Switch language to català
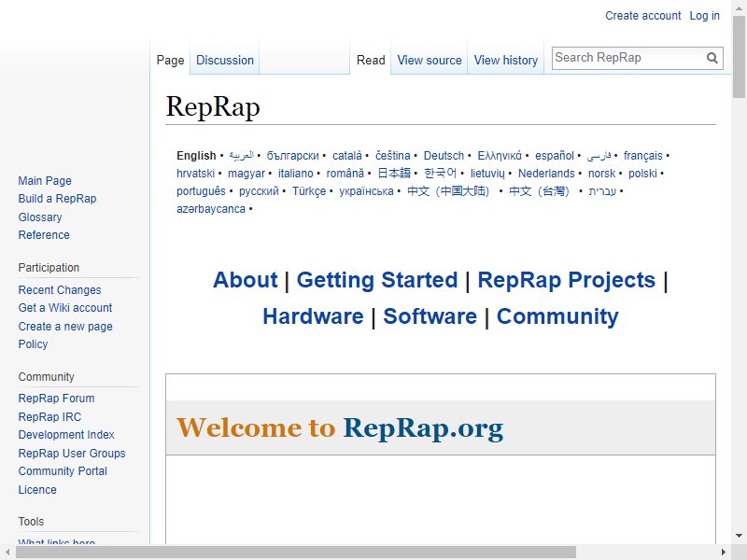This screenshot has width=747, height=560. point(347,156)
